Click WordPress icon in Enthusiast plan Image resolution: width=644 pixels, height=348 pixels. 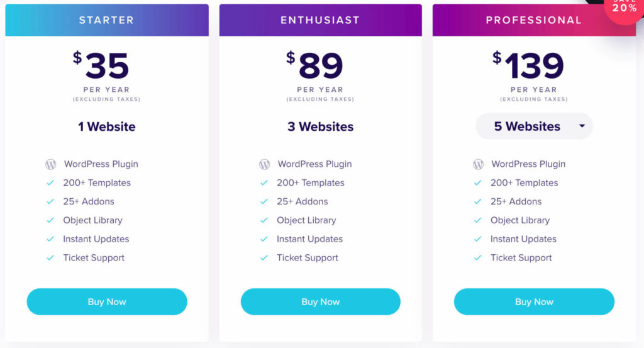pyautogui.click(x=265, y=164)
